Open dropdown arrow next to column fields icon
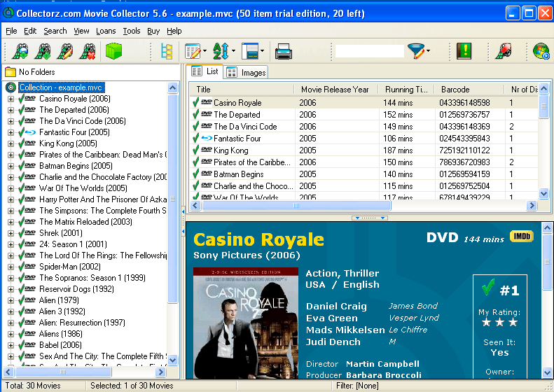The image size is (554, 392). (x=205, y=51)
